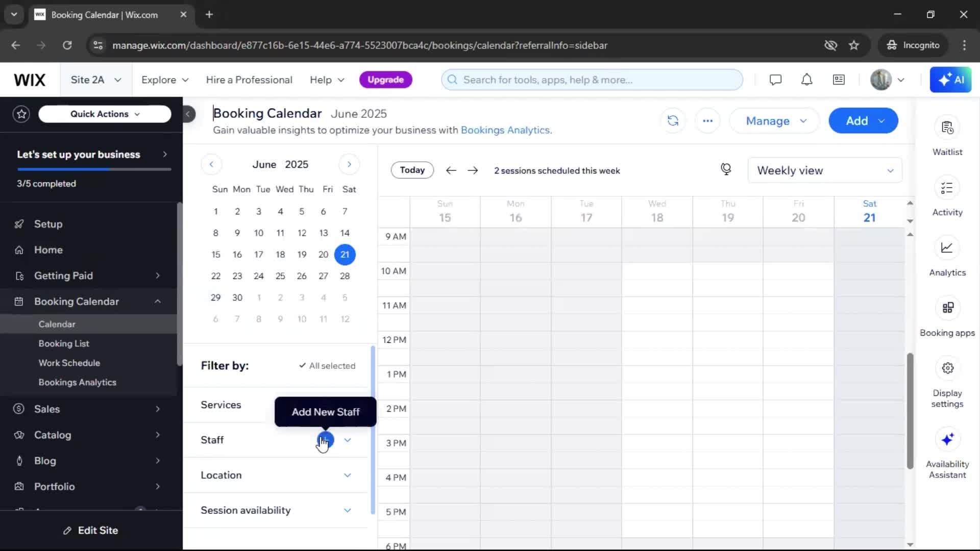Open Booking apps icon
Viewport: 980px width, 551px height.
tap(947, 308)
